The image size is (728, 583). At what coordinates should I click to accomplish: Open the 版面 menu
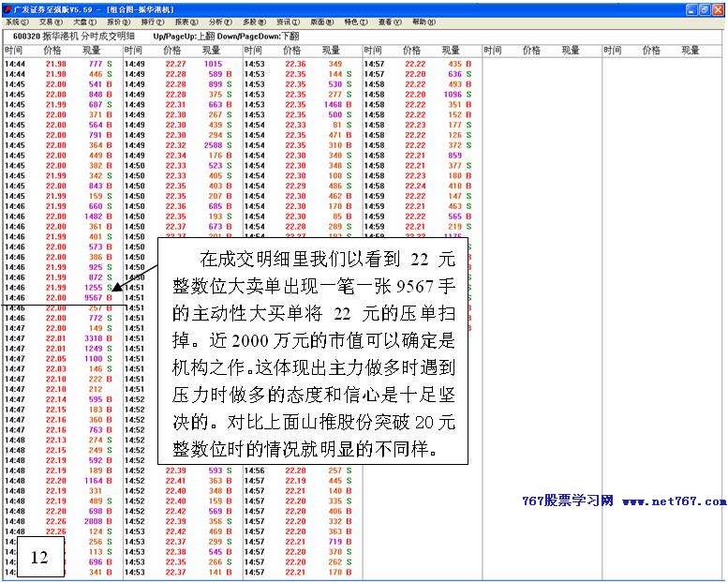click(322, 22)
